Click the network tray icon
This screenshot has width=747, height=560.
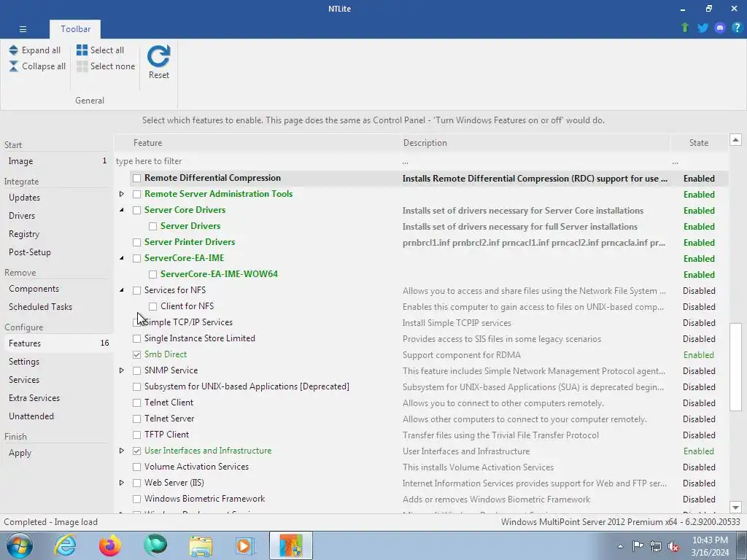(x=656, y=546)
